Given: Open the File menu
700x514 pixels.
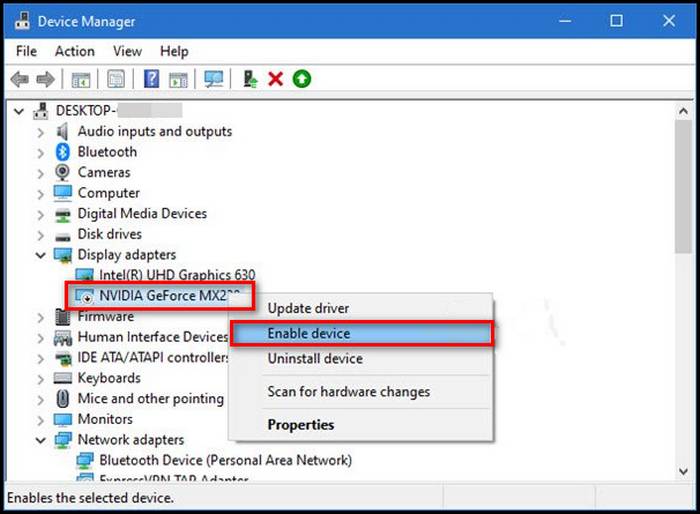Looking at the screenshot, I should click(x=26, y=51).
